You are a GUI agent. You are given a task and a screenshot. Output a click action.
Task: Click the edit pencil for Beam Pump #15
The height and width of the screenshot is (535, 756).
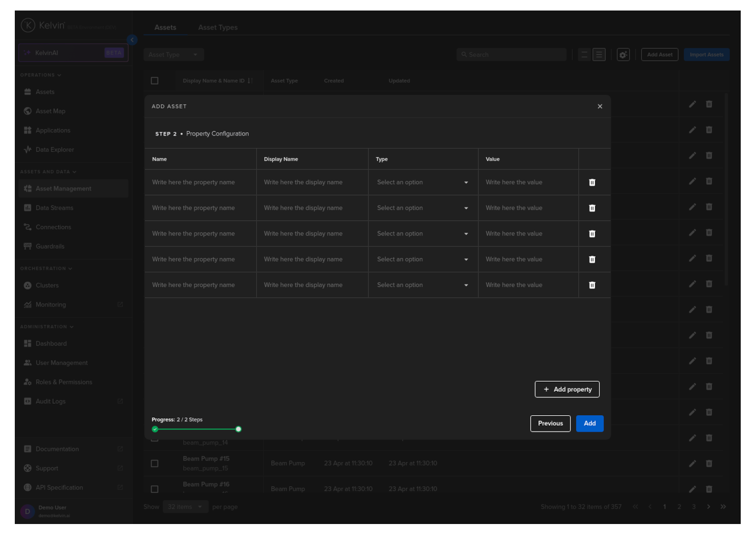click(x=692, y=463)
